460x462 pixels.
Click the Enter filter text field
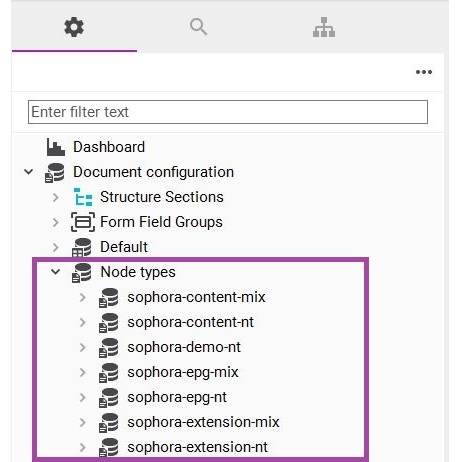(x=228, y=112)
